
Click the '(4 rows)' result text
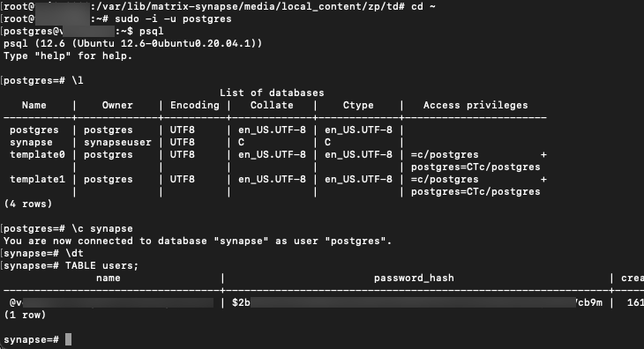(28, 204)
